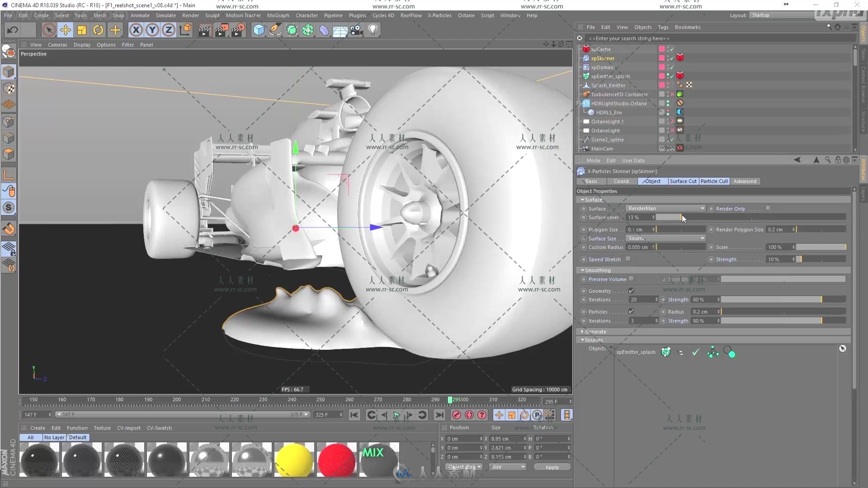
Task: Collapse the HDRLightStudio.Octane tree node
Action: pos(579,103)
